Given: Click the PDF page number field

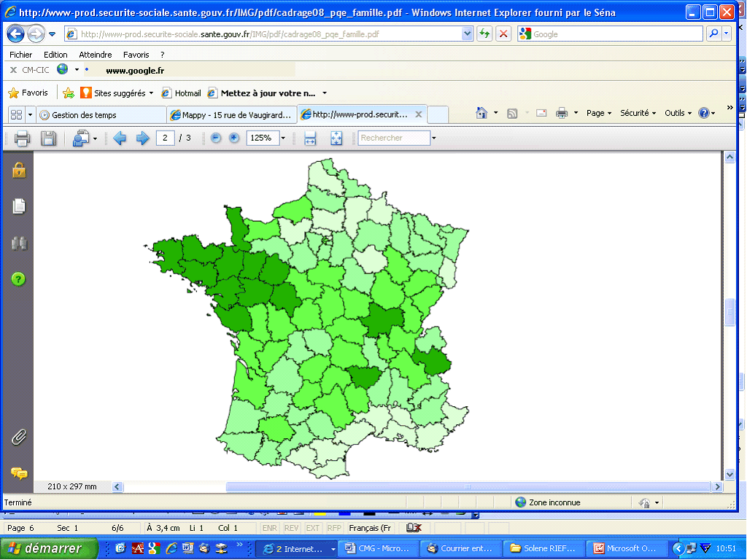Looking at the screenshot, I should click(x=165, y=138).
